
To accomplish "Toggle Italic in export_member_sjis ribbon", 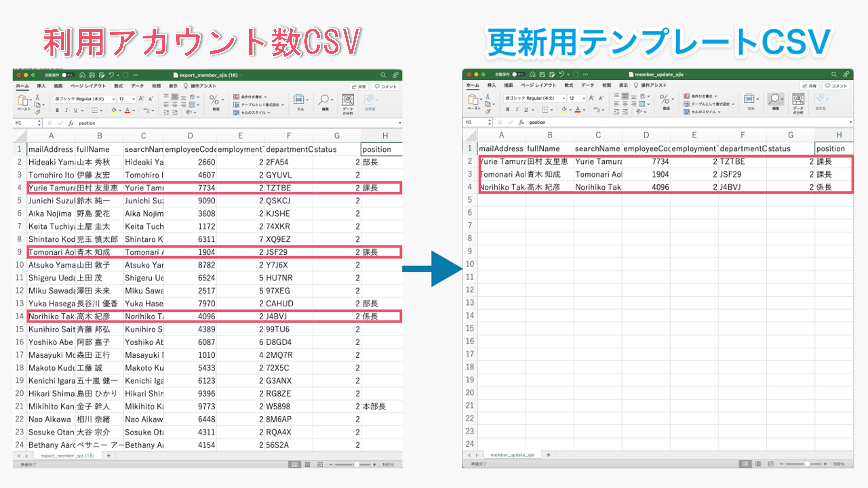I will pyautogui.click(x=66, y=110).
